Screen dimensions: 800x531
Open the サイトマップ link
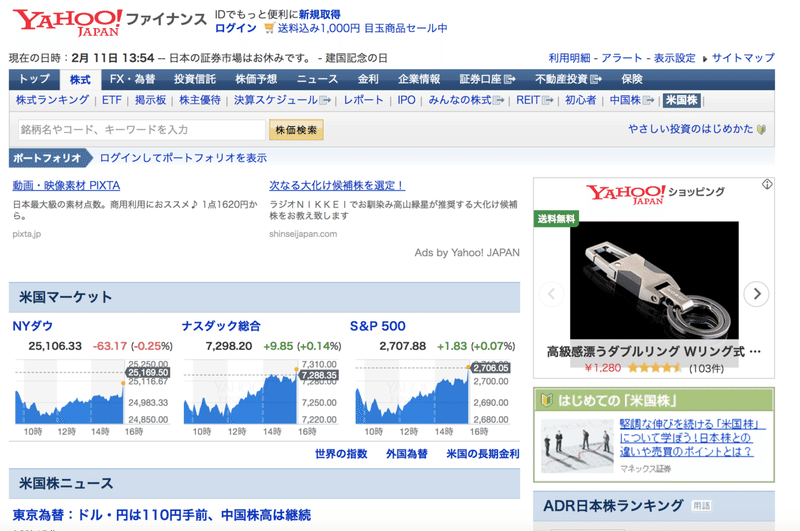pos(743,58)
